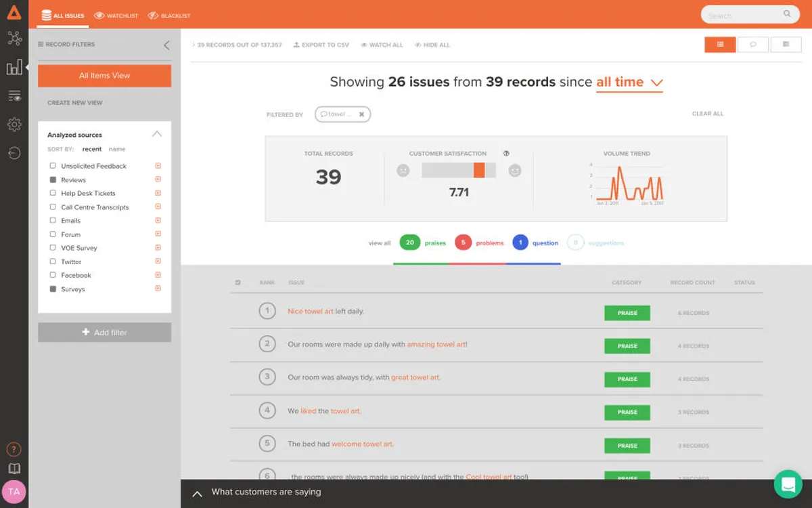Check the Emails source
Screen dimensions: 812x508
click(53, 220)
